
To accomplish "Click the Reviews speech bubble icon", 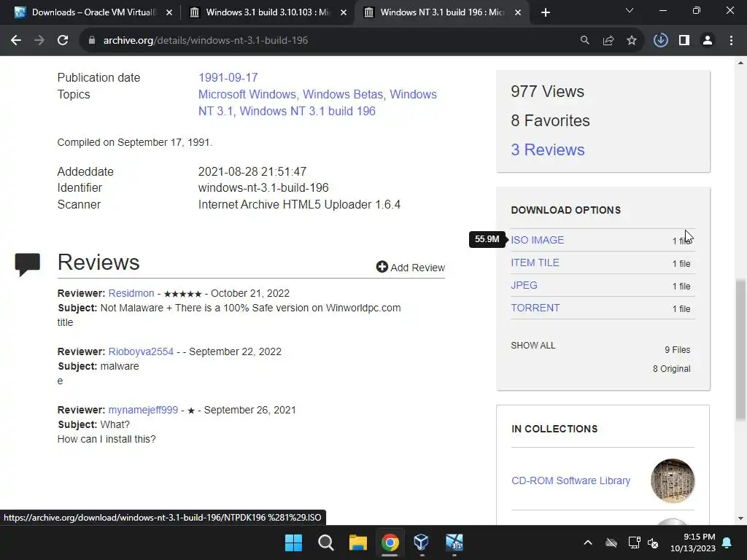I will pyautogui.click(x=27, y=264).
